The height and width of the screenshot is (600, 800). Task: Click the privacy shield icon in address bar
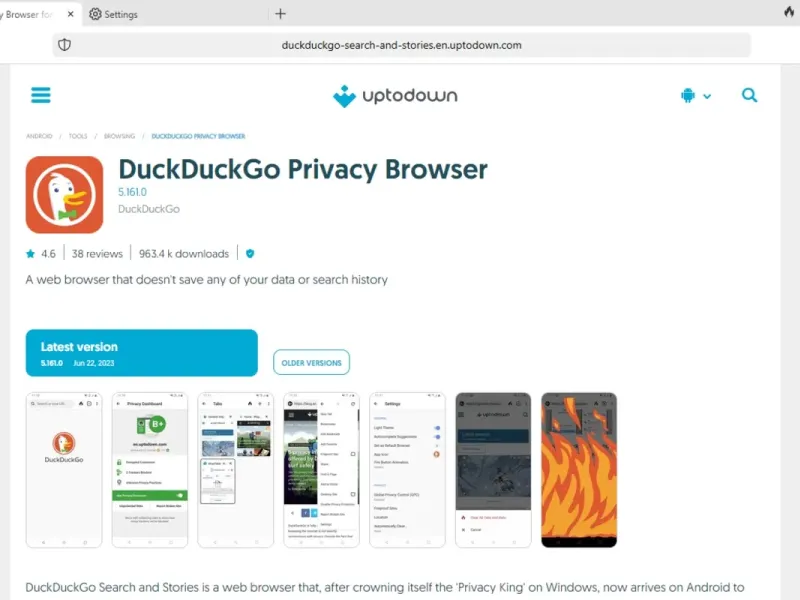pyautogui.click(x=64, y=45)
